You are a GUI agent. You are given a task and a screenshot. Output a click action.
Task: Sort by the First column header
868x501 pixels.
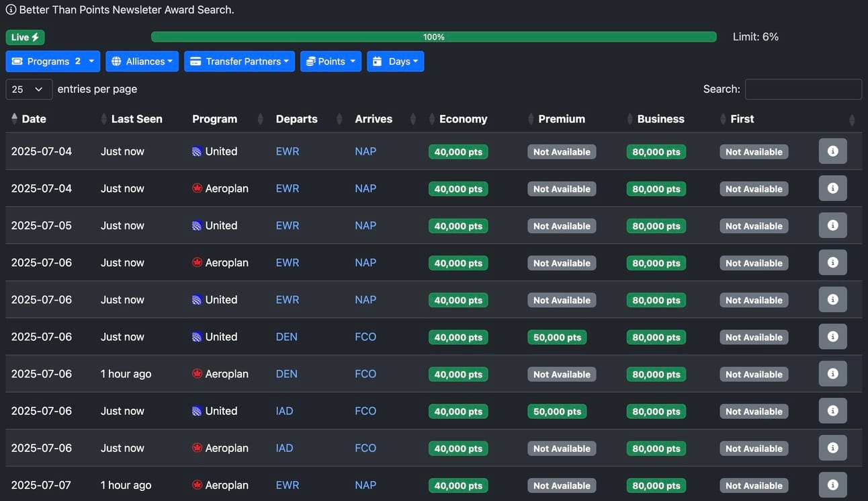(x=742, y=119)
